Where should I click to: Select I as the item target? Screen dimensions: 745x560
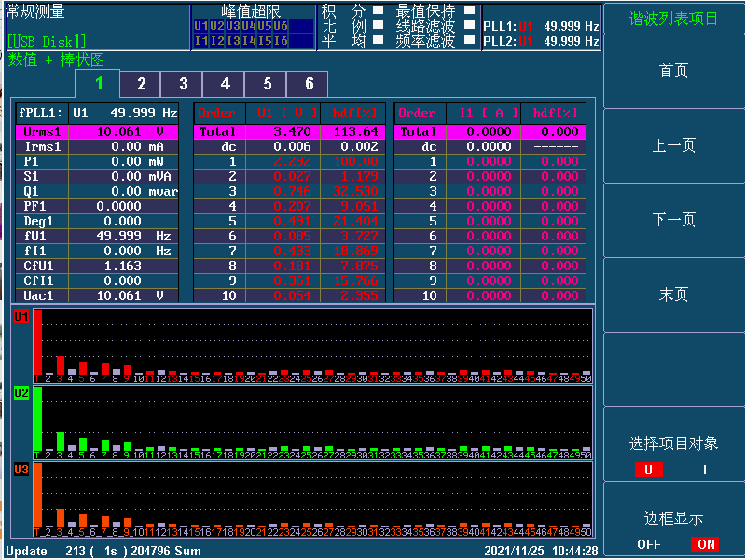click(x=704, y=470)
